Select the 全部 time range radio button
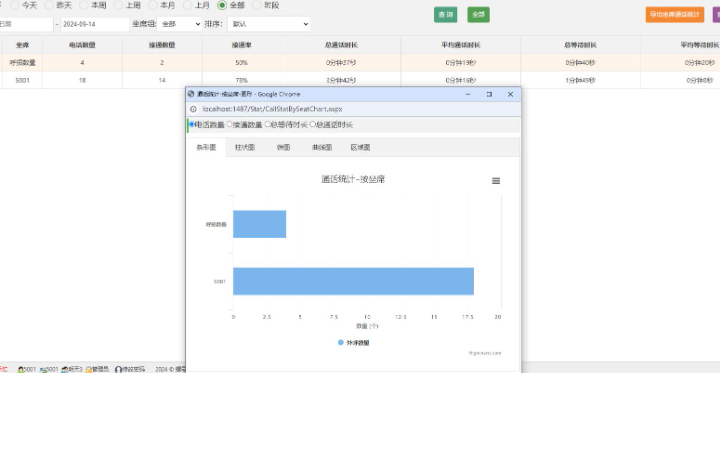 click(x=222, y=5)
